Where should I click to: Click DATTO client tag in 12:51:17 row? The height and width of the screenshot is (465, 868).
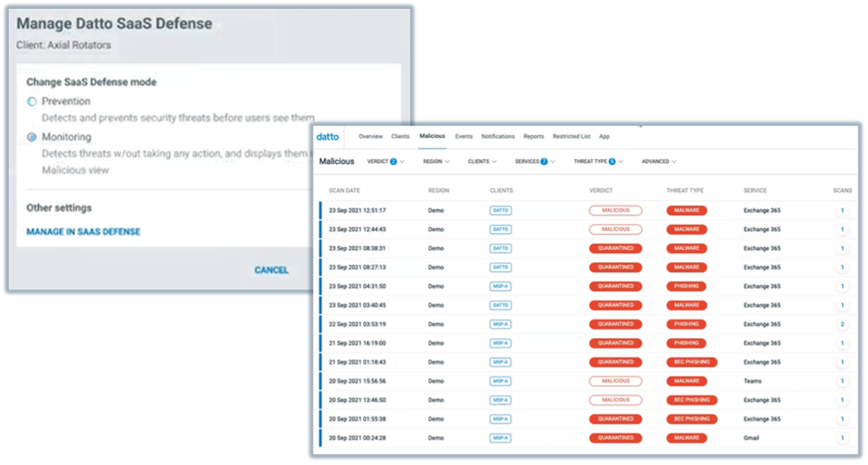[x=500, y=211]
